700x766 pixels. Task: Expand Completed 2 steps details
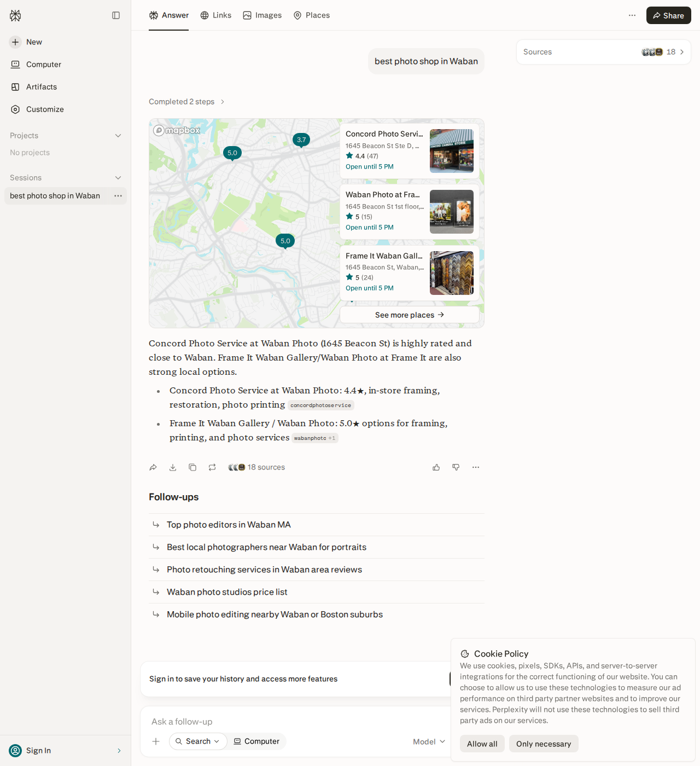(x=186, y=102)
